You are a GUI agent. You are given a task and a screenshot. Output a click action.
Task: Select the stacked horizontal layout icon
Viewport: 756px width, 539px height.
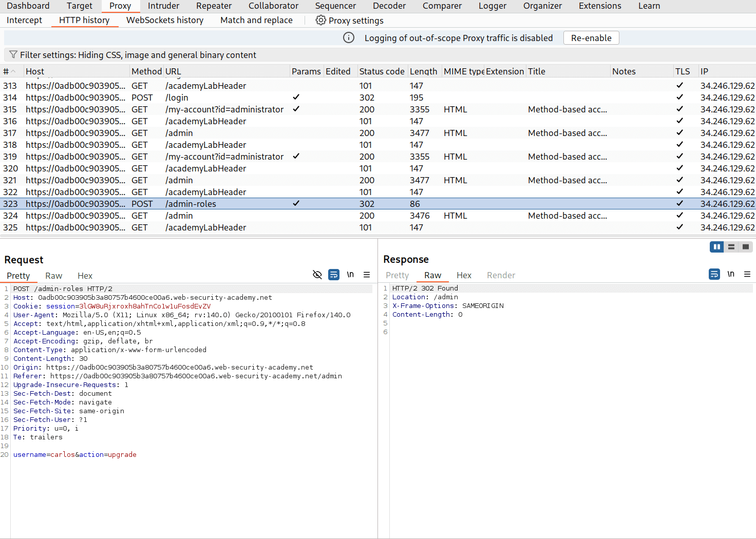[731, 247]
